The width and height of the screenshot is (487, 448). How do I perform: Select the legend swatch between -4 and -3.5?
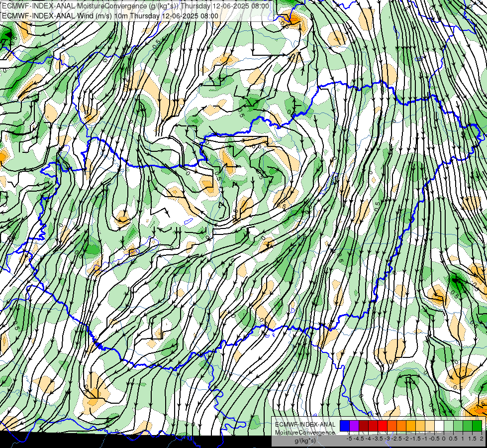tap(373, 426)
